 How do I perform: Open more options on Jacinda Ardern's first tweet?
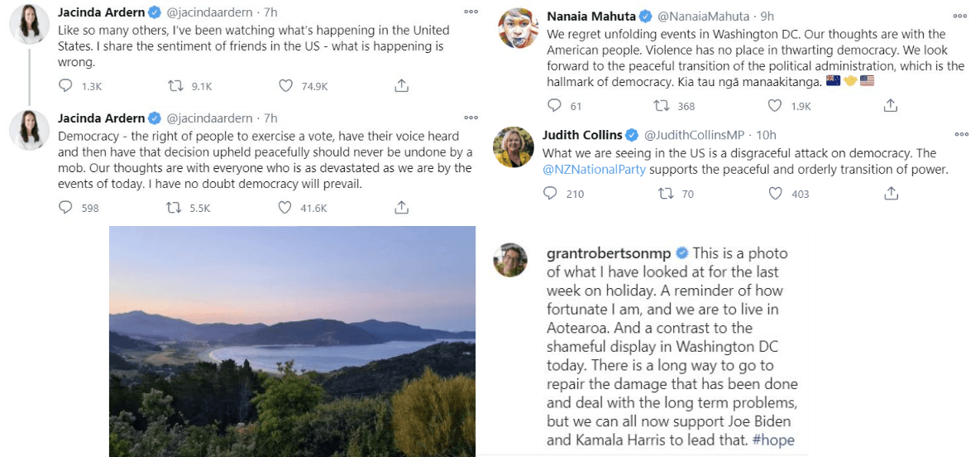[471, 12]
